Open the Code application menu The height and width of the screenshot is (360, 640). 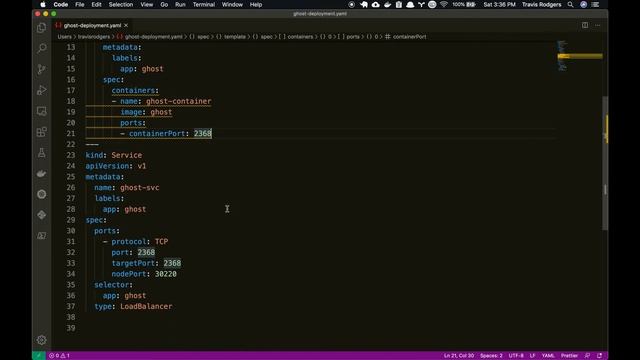pyautogui.click(x=60, y=4)
